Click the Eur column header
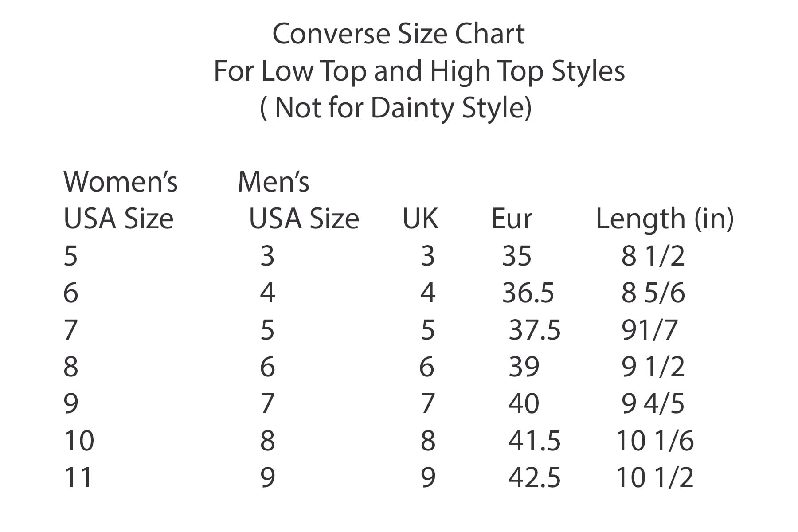This screenshot has height=532, width=798. click(511, 219)
